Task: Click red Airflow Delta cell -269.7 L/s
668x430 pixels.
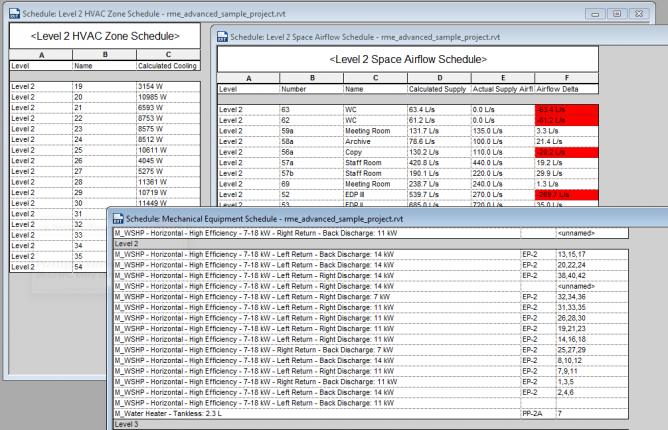Action: (x=567, y=195)
